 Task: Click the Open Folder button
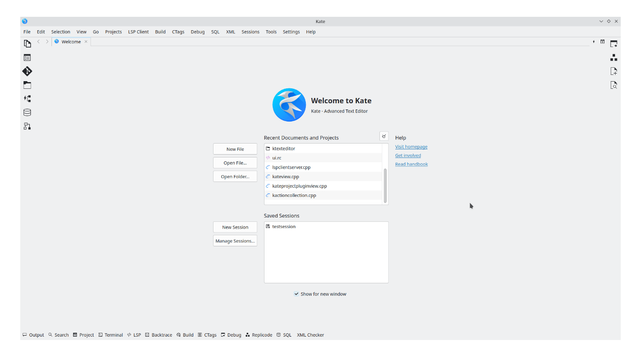pos(235,176)
